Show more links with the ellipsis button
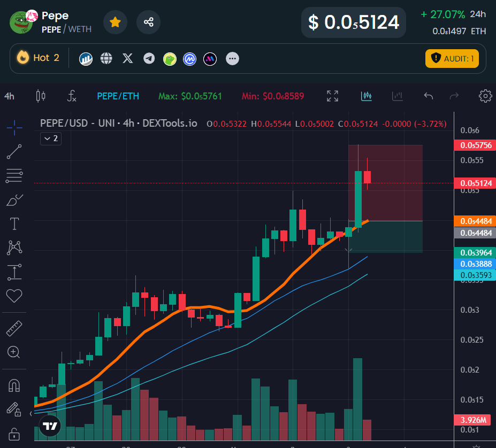 click(x=233, y=59)
